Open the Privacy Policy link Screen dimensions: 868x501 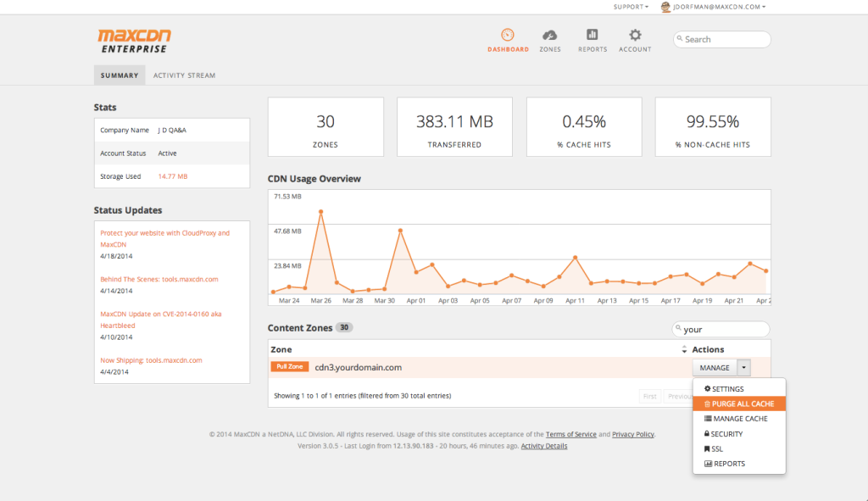click(x=632, y=434)
